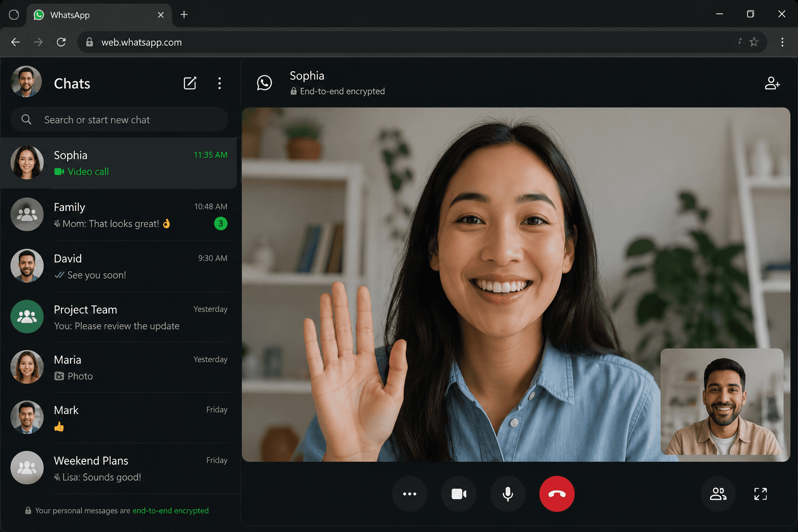Open the Weekend Plans group chat

pos(118,468)
